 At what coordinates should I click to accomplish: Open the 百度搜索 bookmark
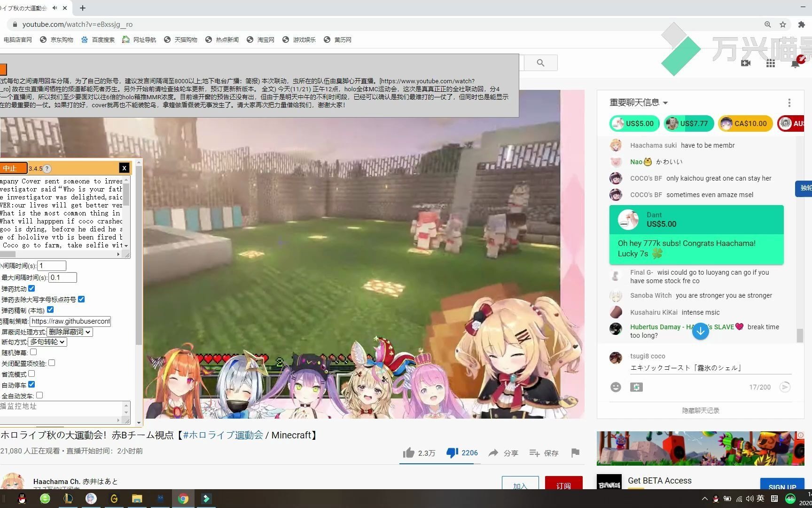coord(98,40)
